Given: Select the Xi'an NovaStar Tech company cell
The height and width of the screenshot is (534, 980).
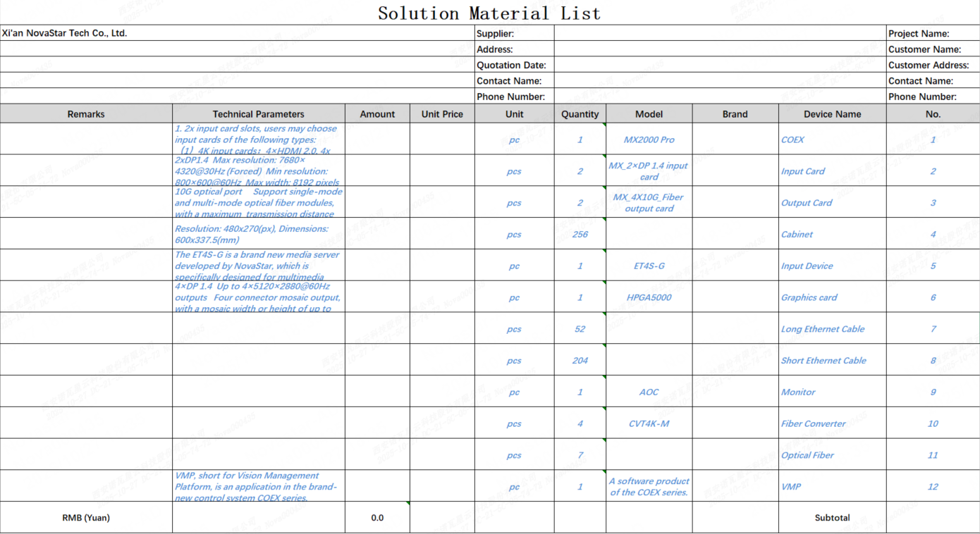Looking at the screenshot, I should (x=65, y=33).
